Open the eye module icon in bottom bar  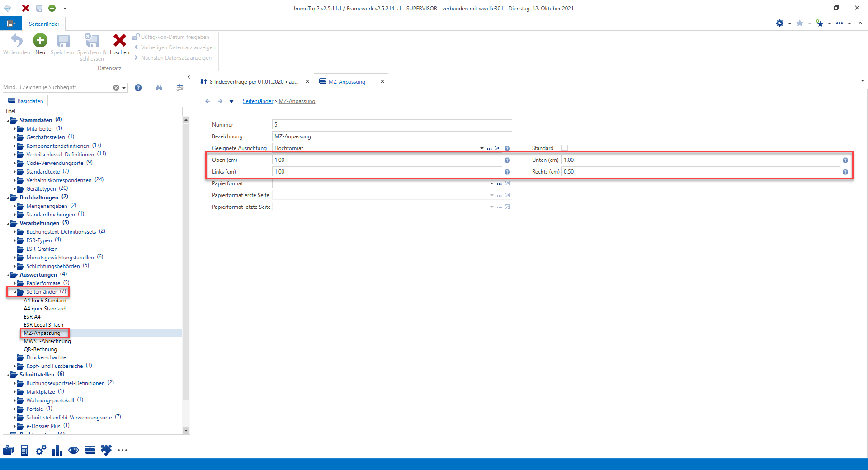(x=74, y=450)
